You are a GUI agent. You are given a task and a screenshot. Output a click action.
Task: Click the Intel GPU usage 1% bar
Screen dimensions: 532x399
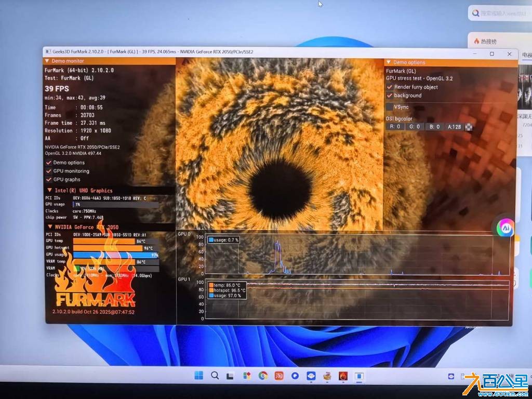point(115,204)
